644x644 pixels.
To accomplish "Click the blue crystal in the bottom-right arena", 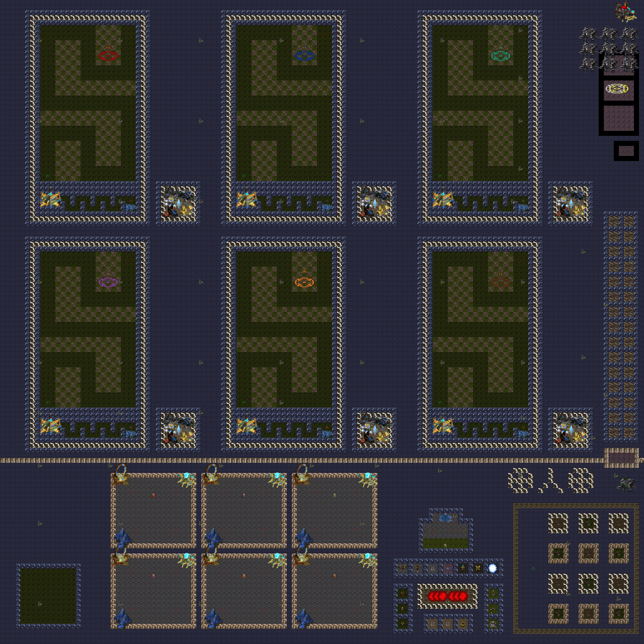I will 304,619.
